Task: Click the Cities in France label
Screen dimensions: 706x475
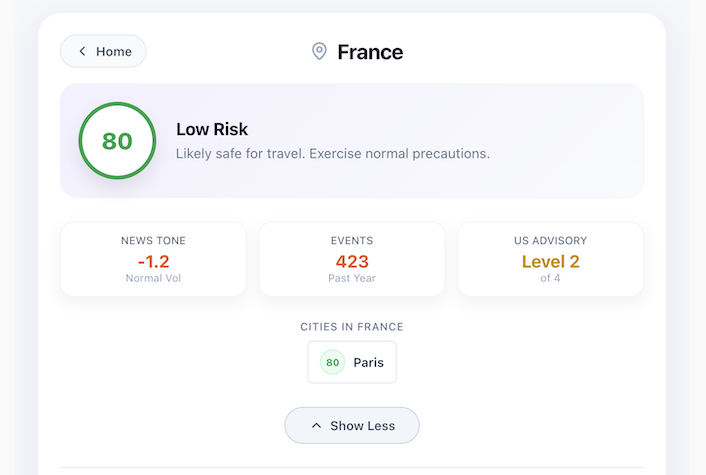Action: (x=352, y=327)
